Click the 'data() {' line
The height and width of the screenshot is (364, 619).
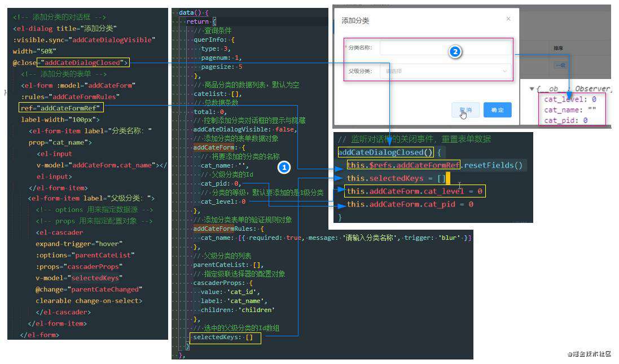pos(194,12)
